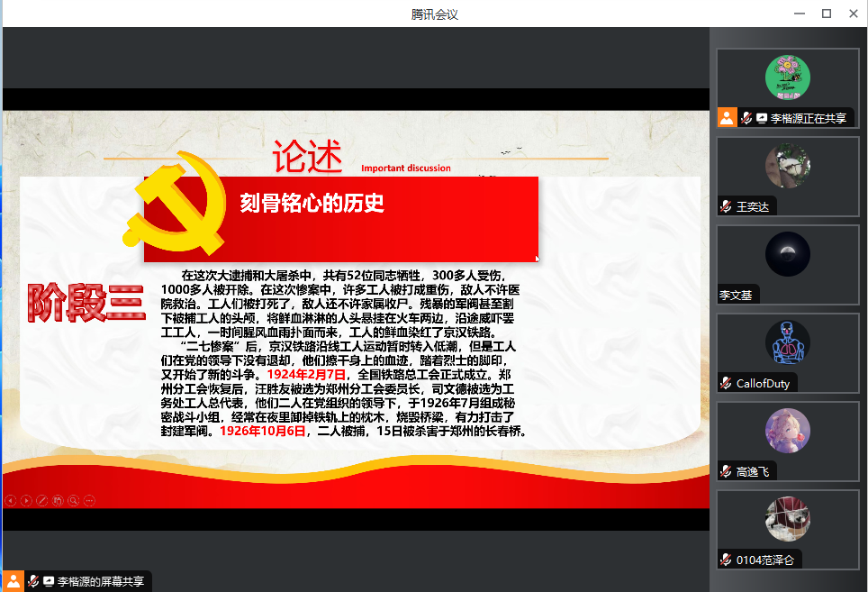Click the muted mic icon next to CallofDuty
This screenshot has width=868, height=592.
tap(726, 383)
